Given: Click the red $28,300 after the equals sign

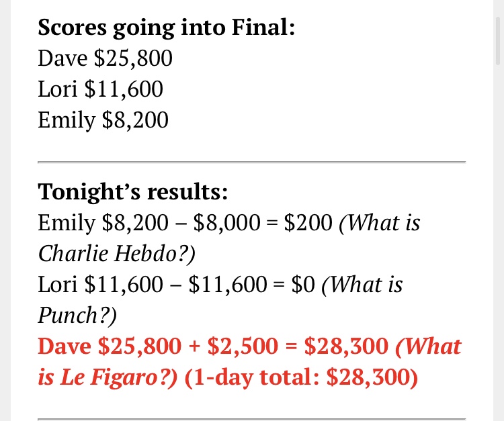Looking at the screenshot, I should pyautogui.click(x=346, y=346).
